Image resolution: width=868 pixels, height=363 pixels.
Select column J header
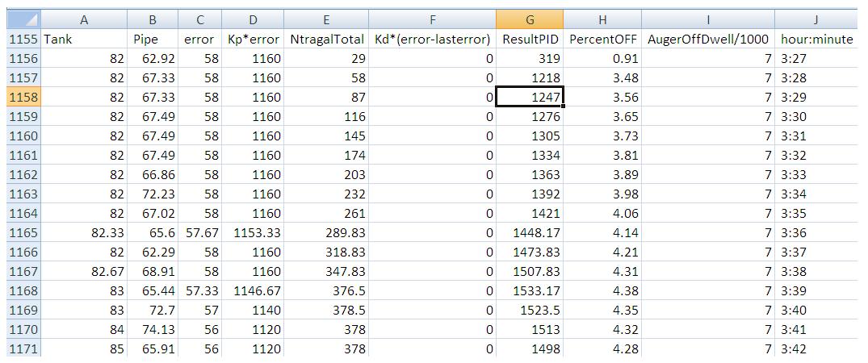pos(817,19)
